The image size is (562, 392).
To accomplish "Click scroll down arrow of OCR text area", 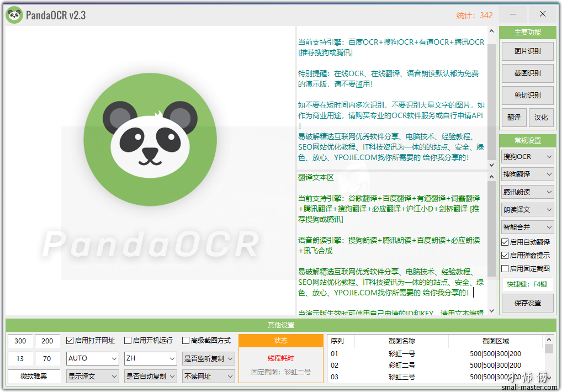I will pyautogui.click(x=492, y=165).
